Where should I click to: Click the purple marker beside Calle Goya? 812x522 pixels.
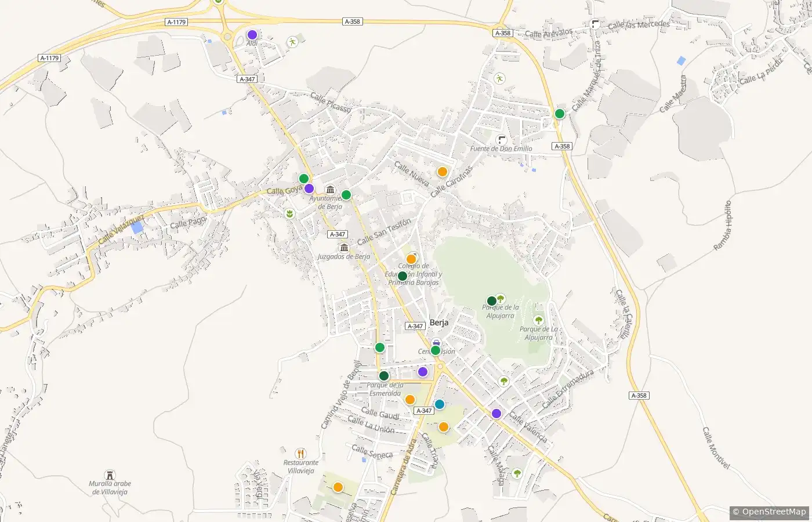tap(309, 188)
